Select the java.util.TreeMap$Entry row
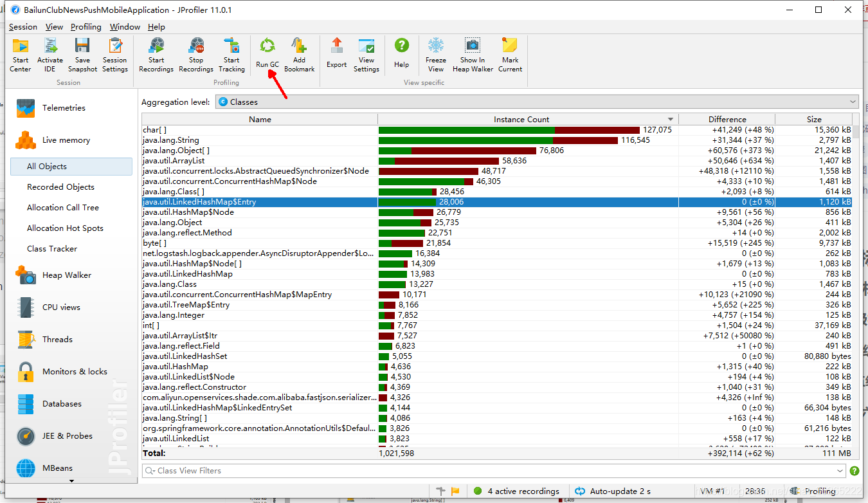The height and width of the screenshot is (503, 868). point(497,305)
